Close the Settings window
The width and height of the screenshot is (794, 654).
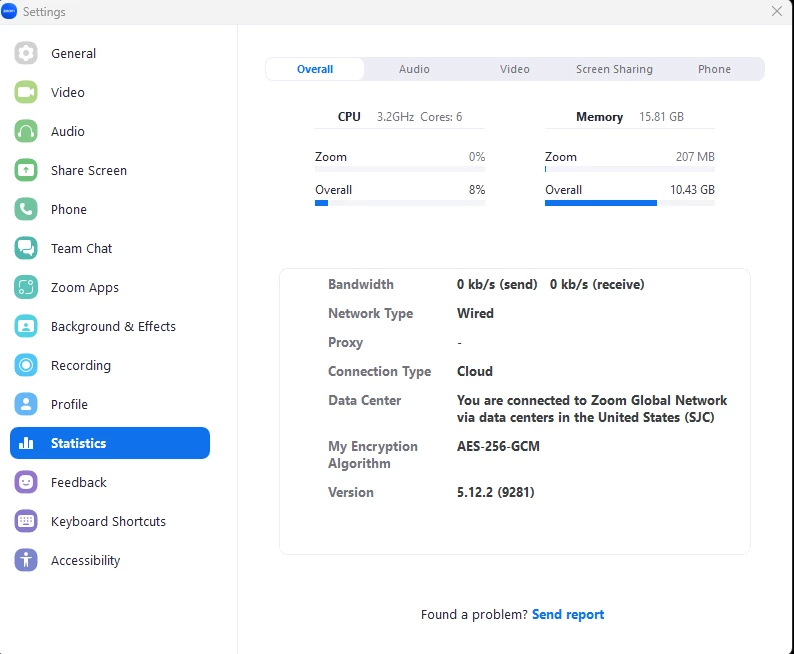pyautogui.click(x=777, y=11)
